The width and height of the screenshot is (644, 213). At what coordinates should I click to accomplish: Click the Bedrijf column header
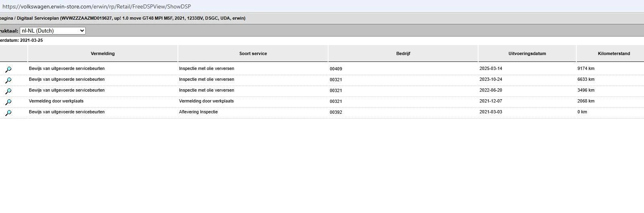click(403, 53)
